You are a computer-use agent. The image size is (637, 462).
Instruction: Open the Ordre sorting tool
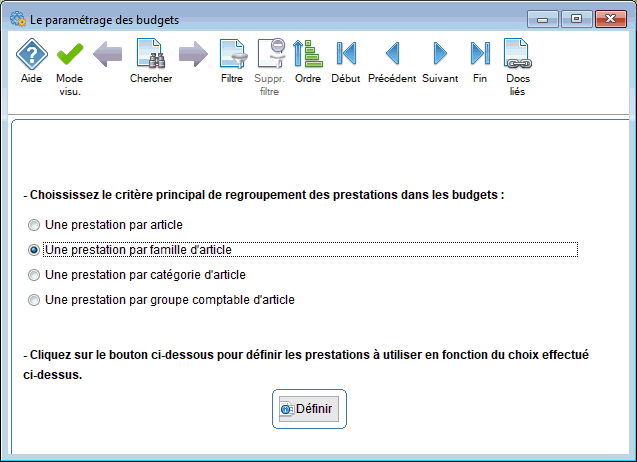coord(308,53)
